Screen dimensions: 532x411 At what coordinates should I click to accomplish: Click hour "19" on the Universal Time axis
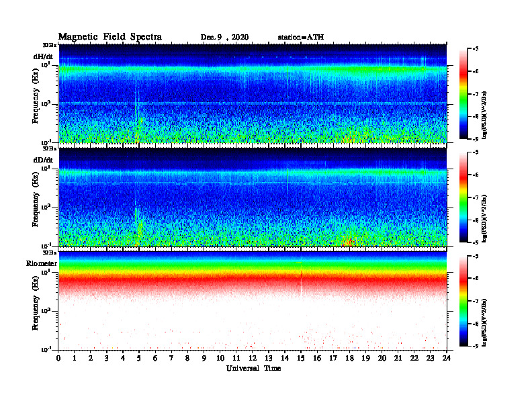[x=365, y=358]
